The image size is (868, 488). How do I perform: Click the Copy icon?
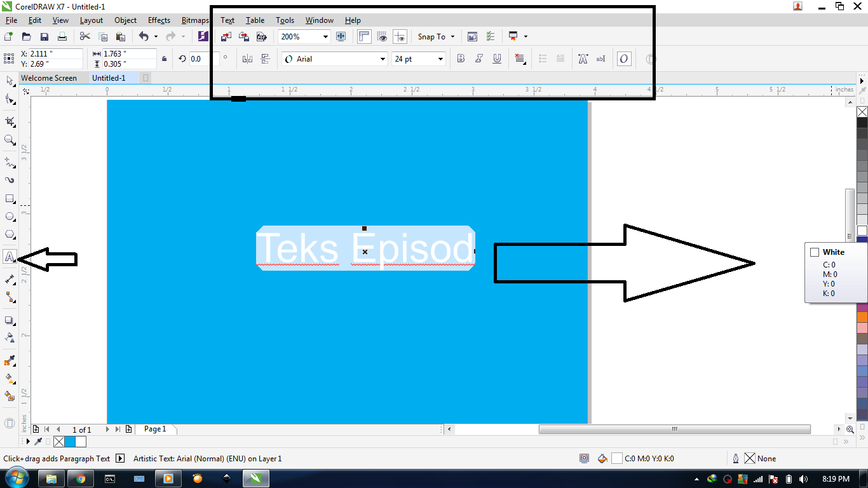(x=103, y=37)
